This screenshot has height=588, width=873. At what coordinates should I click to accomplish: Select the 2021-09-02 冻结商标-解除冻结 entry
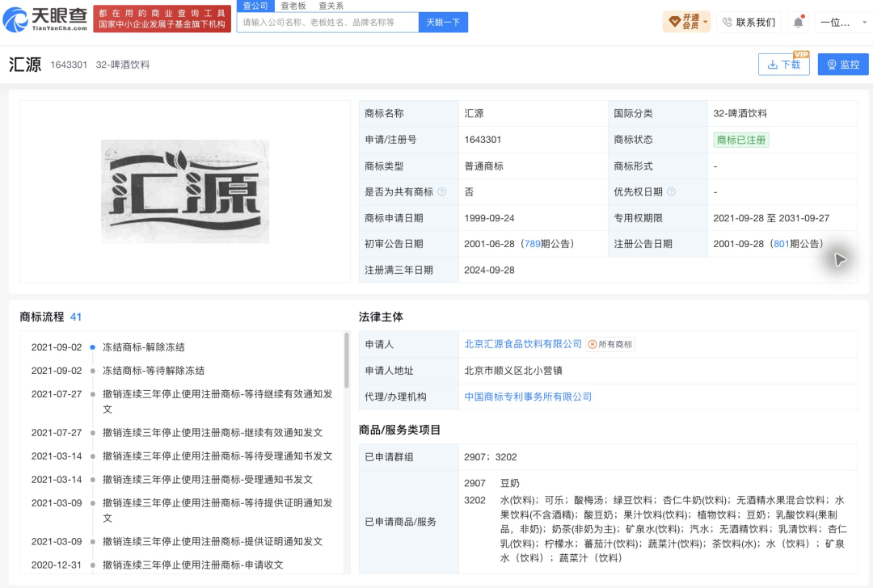click(x=143, y=347)
